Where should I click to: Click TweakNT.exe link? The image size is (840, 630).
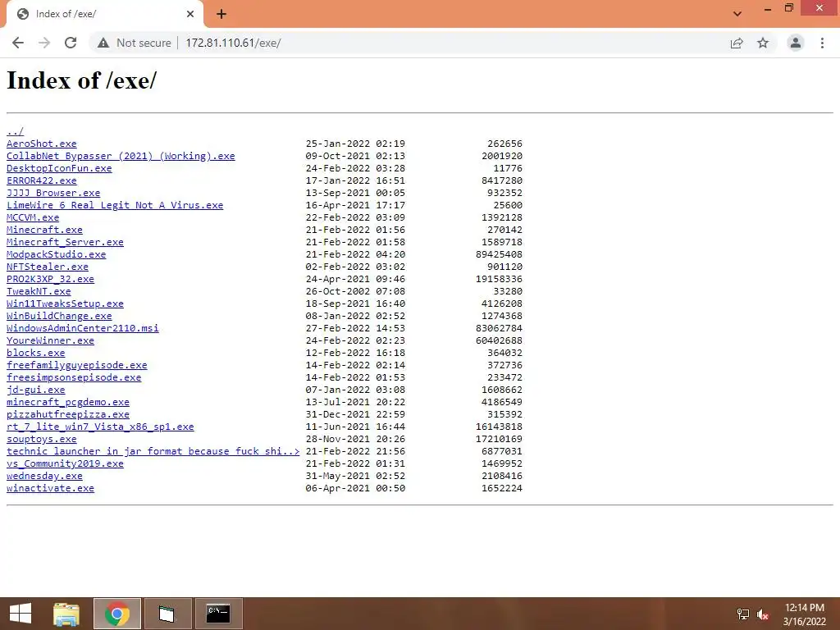(39, 291)
